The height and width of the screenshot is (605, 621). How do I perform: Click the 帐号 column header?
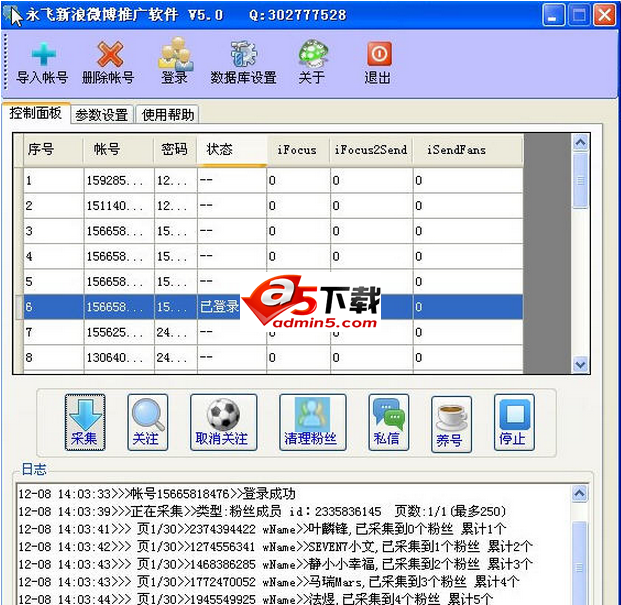coord(118,150)
